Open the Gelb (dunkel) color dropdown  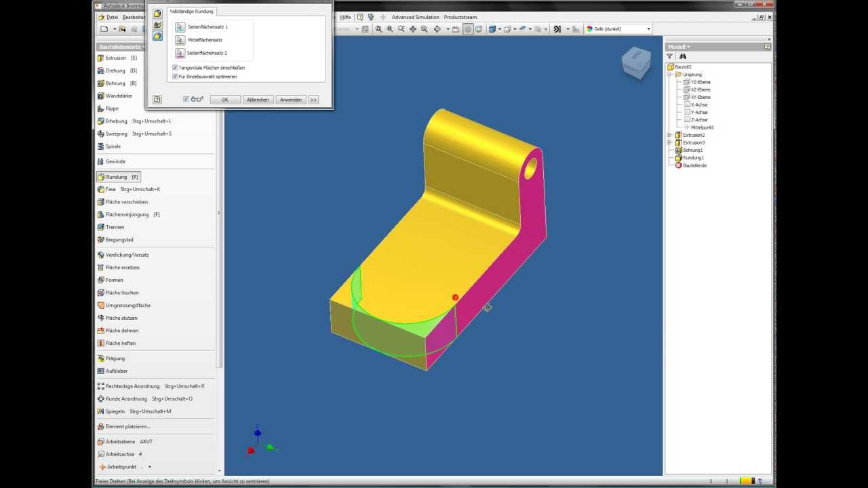point(649,29)
